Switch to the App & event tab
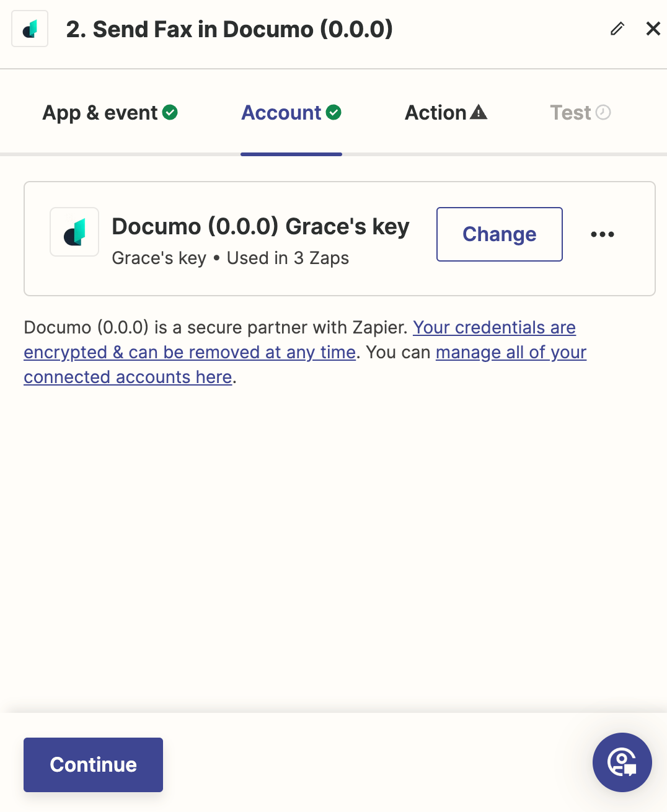The height and width of the screenshot is (812, 667). 110,113
